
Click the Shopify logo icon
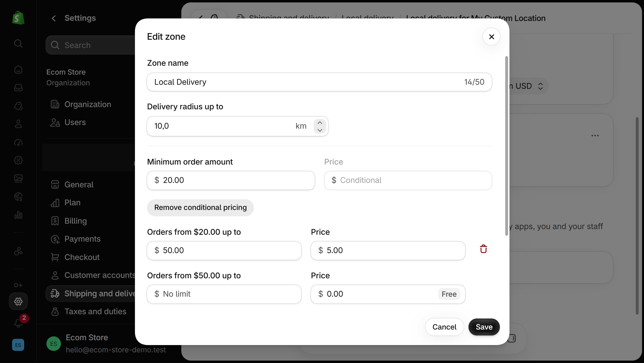18,18
